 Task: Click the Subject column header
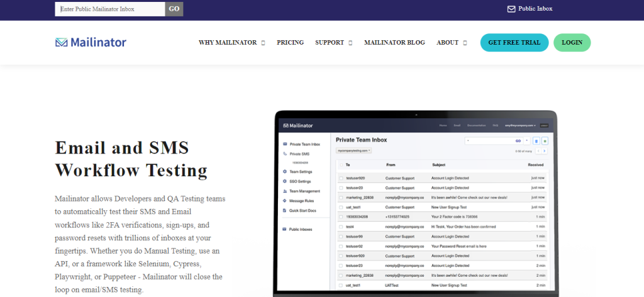pos(438,165)
